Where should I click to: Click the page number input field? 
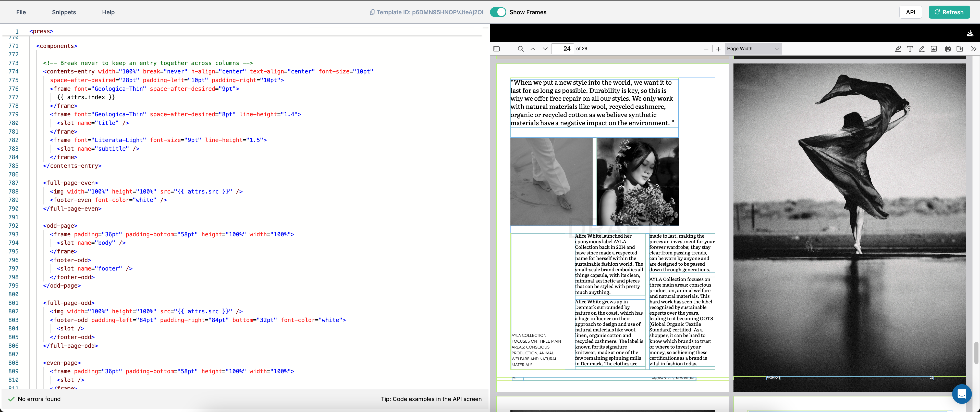(x=562, y=49)
